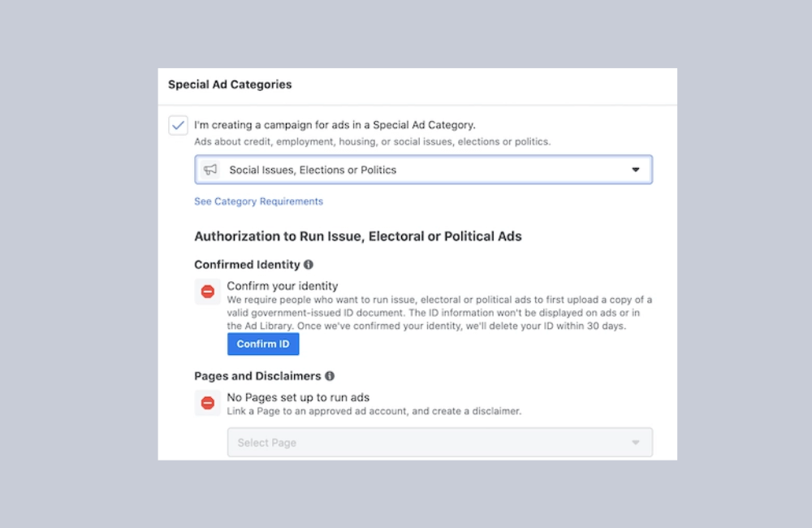Open the Social Issues, Elections or Politics dropdown

click(x=422, y=169)
